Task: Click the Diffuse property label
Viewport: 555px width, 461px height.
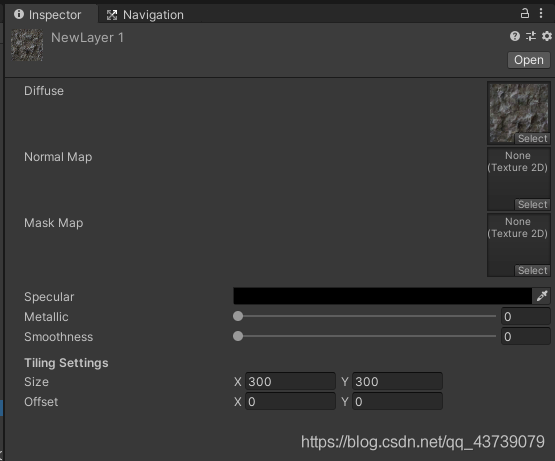Action: pyautogui.click(x=44, y=91)
